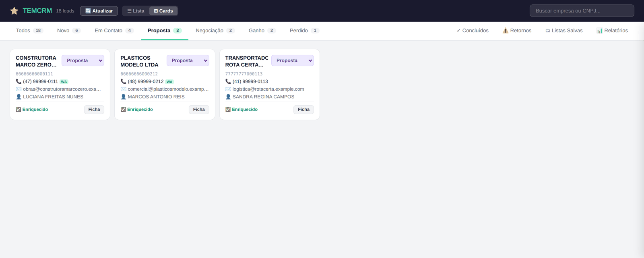The image size is (644, 258).
Task: Click the CNPJ number 66666666000111
Action: click(x=35, y=74)
